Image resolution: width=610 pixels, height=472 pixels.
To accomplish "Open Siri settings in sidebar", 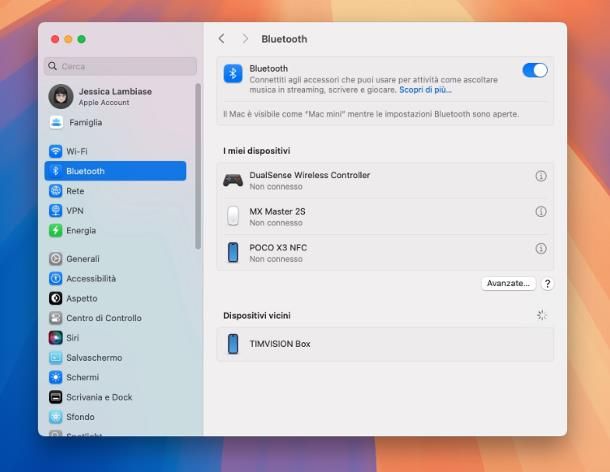I will pyautogui.click(x=115, y=337).
